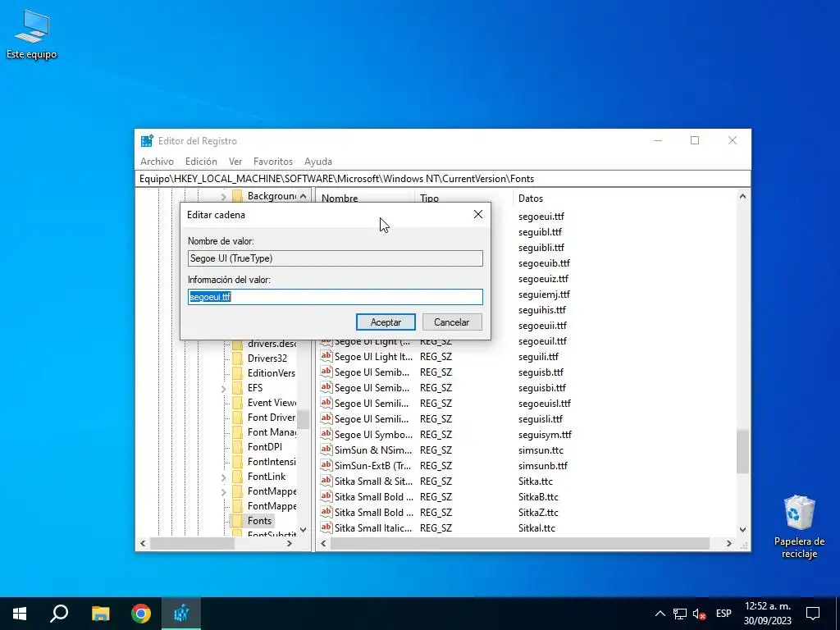Open the Favoritos menu
Screen dimensions: 840x630
[272, 162]
